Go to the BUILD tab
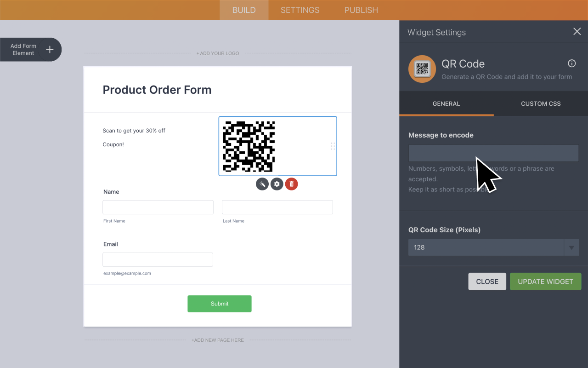 coord(243,10)
